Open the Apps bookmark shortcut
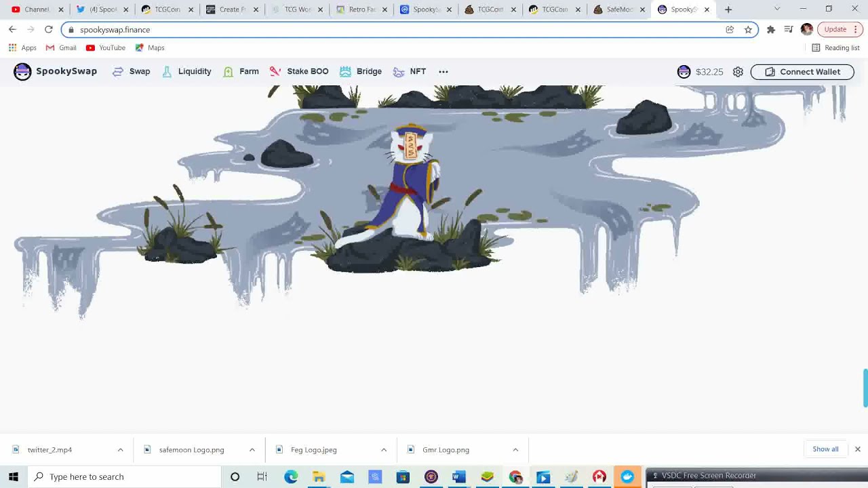 click(22, 48)
